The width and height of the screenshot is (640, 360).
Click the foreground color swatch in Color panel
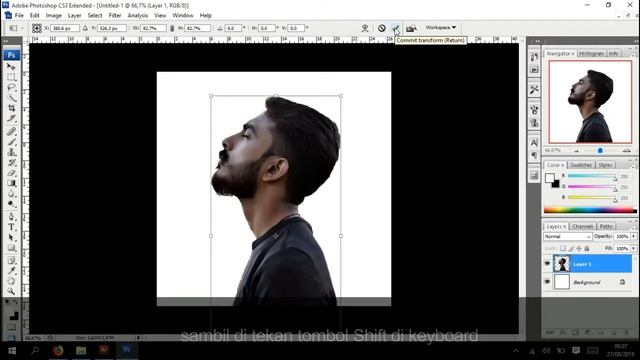[550, 178]
